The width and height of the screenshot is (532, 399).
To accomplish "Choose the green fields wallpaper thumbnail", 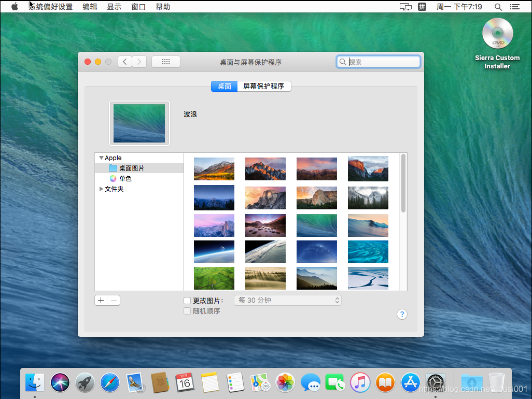I will [x=214, y=278].
